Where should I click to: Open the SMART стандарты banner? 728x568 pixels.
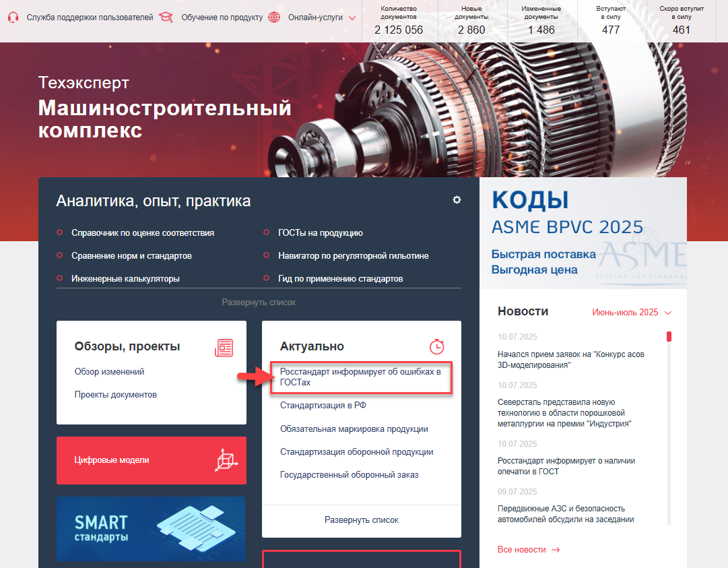coord(151,528)
